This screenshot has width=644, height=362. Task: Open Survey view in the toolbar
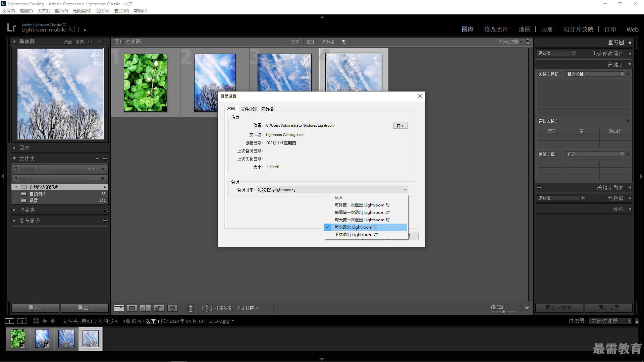(159, 308)
